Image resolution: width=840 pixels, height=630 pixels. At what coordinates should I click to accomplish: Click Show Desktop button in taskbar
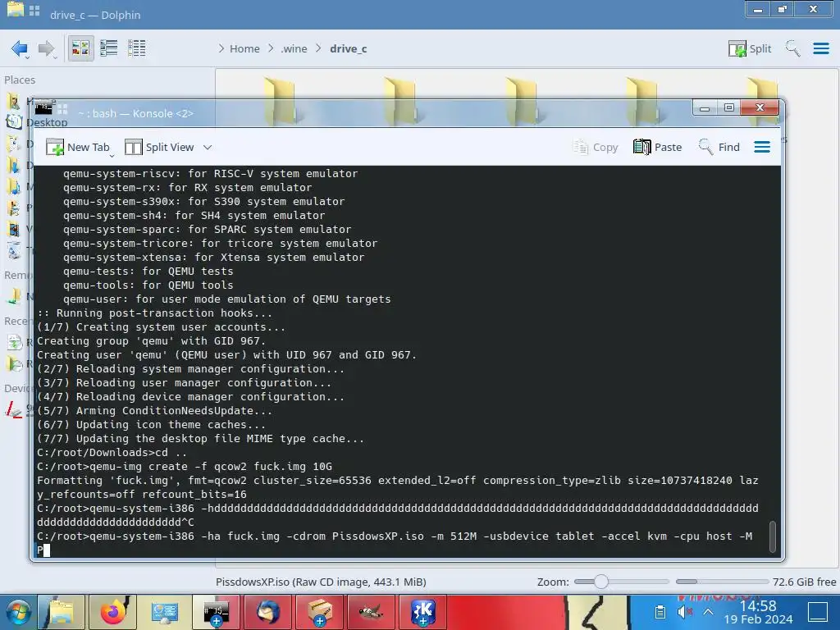pos(818,612)
